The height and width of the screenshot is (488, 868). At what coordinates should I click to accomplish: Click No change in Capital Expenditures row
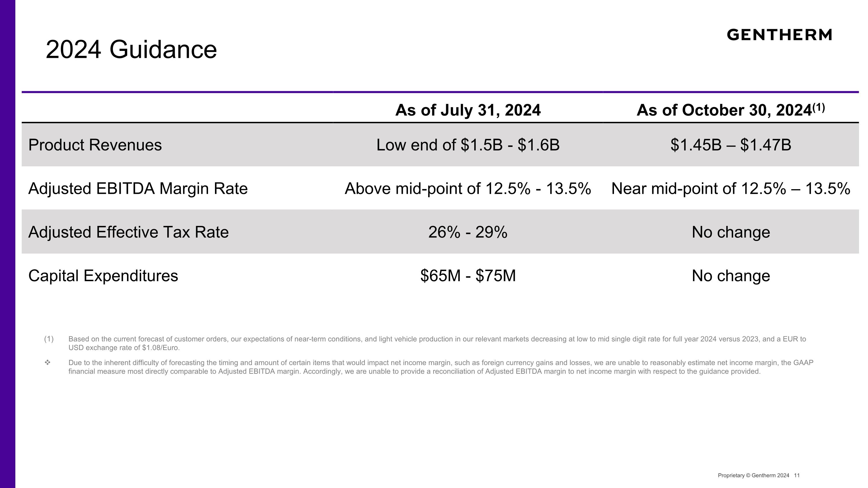click(x=731, y=276)
